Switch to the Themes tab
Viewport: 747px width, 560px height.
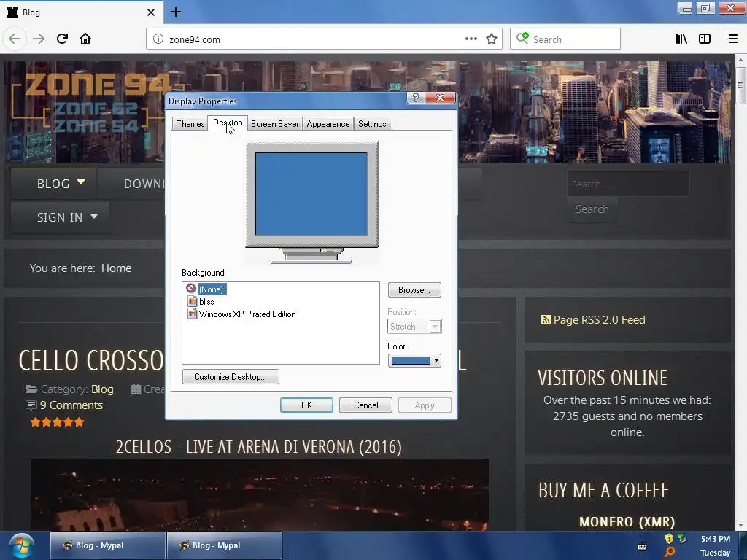coord(190,124)
